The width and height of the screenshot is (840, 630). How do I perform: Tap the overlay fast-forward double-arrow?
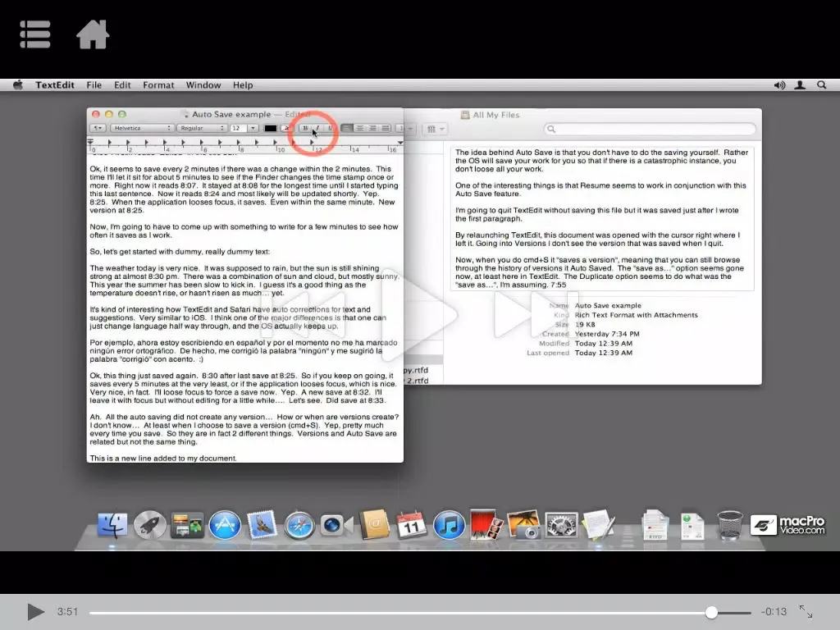(536, 315)
